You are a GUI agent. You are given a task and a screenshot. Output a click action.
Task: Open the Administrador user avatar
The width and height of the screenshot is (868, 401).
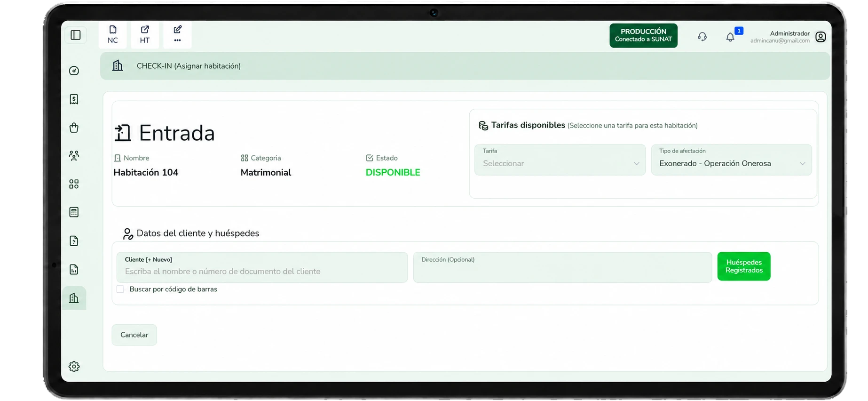[x=821, y=37]
